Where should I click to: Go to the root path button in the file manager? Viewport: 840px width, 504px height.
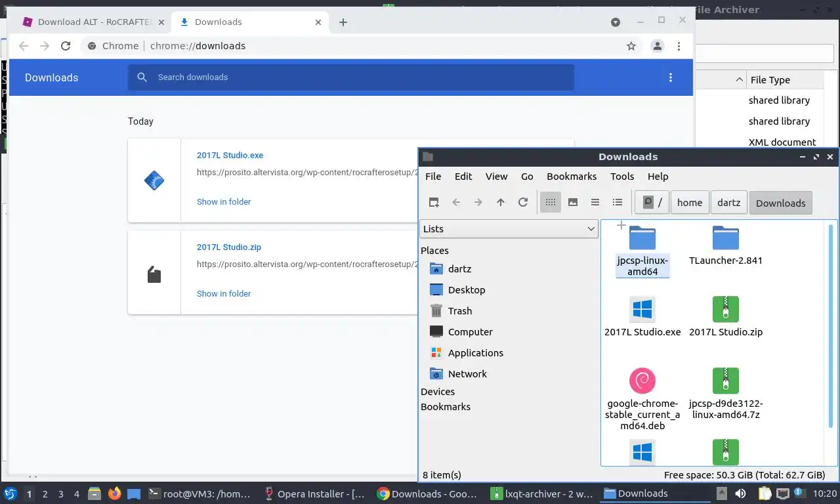pyautogui.click(x=652, y=203)
